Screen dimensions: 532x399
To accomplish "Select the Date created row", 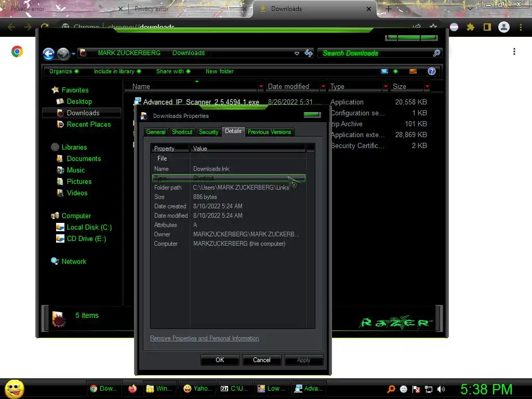I will pos(229,206).
